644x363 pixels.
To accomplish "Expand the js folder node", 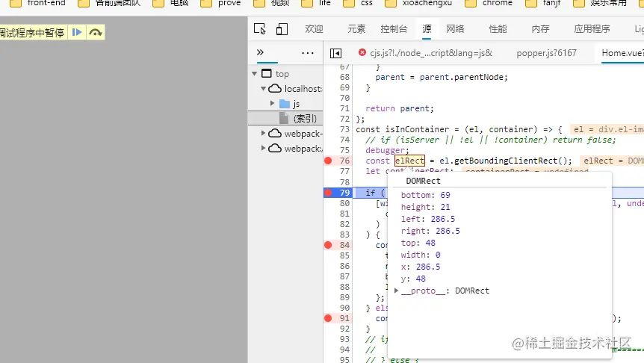I will (272, 104).
